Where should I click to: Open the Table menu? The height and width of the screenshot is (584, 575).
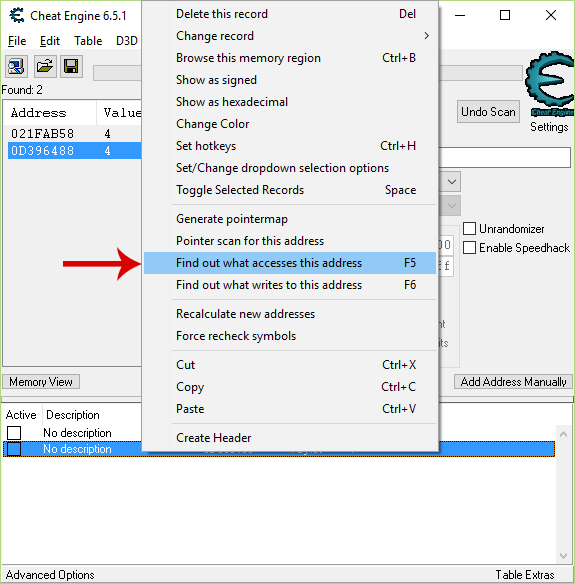[88, 41]
